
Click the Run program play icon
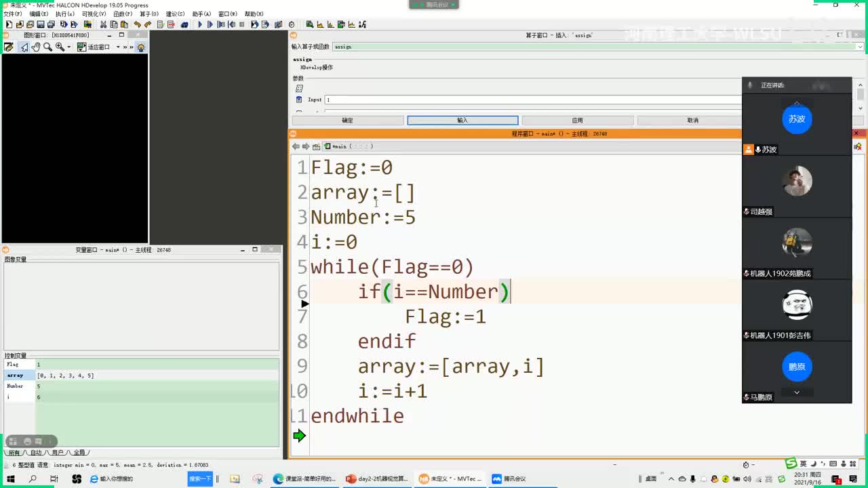(x=199, y=24)
